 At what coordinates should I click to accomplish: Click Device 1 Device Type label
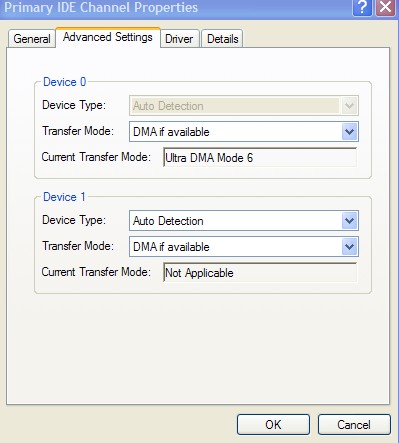(74, 220)
